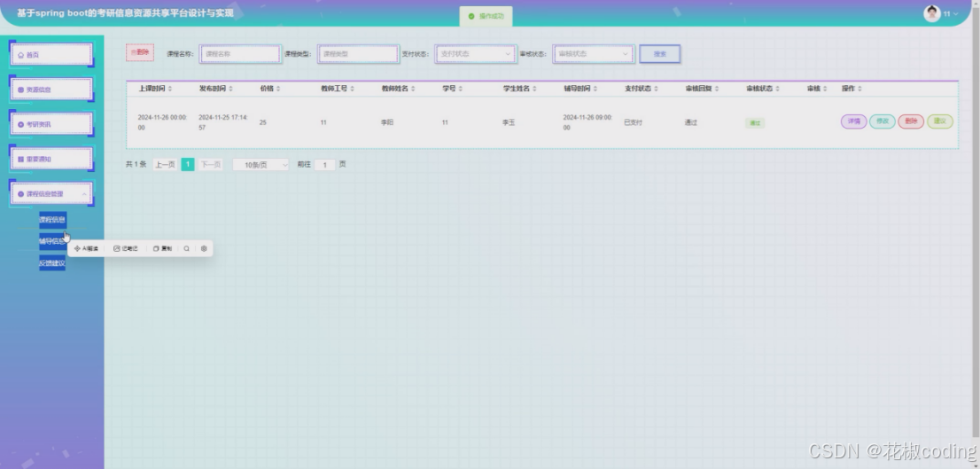This screenshot has height=469, width=980.
Task: Click the search icon in floating toolbar
Action: [x=186, y=249]
